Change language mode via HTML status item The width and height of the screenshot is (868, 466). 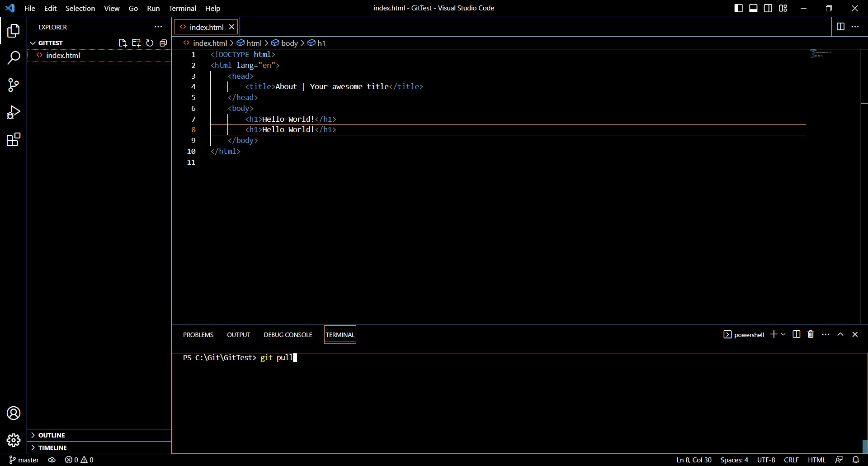(816, 460)
